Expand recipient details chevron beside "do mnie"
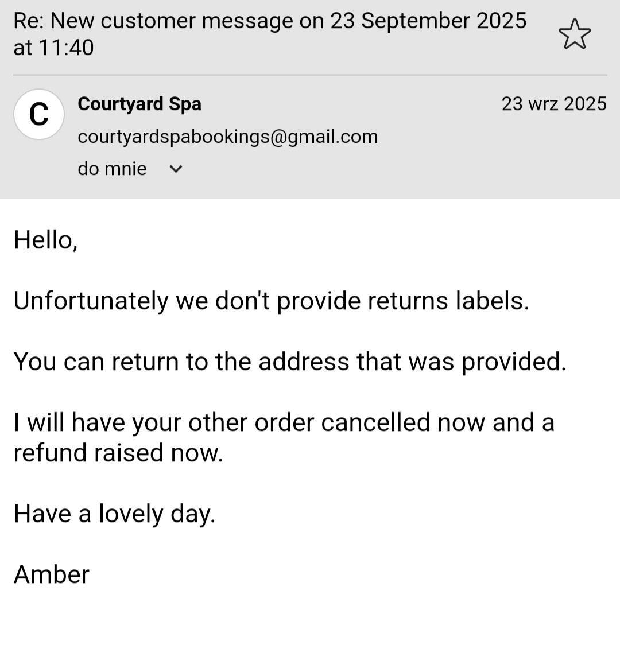This screenshot has height=672, width=620. (x=177, y=169)
